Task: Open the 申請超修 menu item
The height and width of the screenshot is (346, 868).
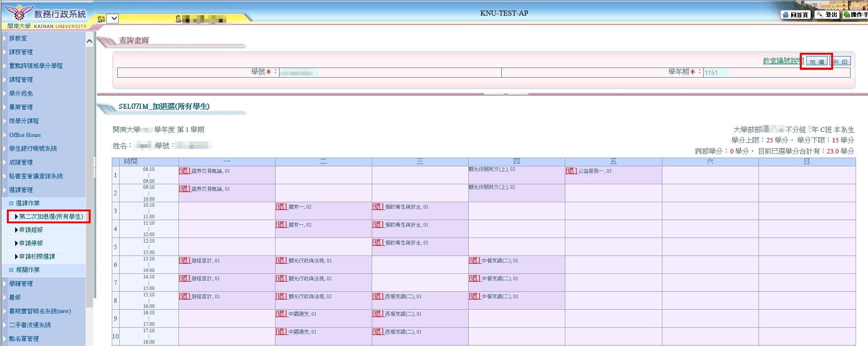Action: [x=31, y=230]
